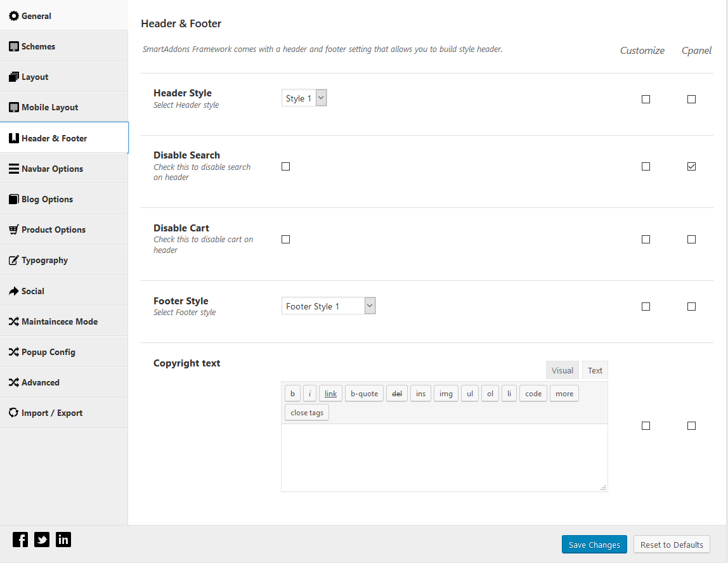Viewport: 728px width, 563px height.
Task: Click the li tag button
Action: (x=509, y=394)
